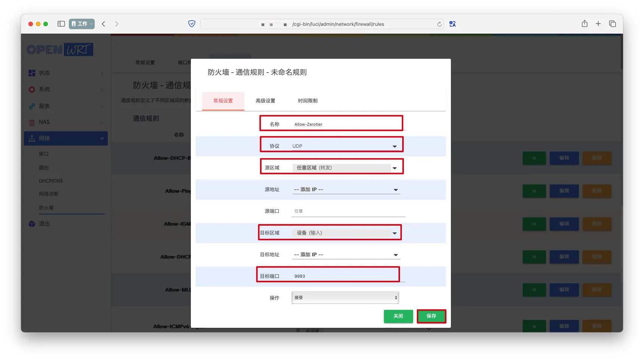
Task: Click the privacy shield icon
Action: (x=192, y=24)
